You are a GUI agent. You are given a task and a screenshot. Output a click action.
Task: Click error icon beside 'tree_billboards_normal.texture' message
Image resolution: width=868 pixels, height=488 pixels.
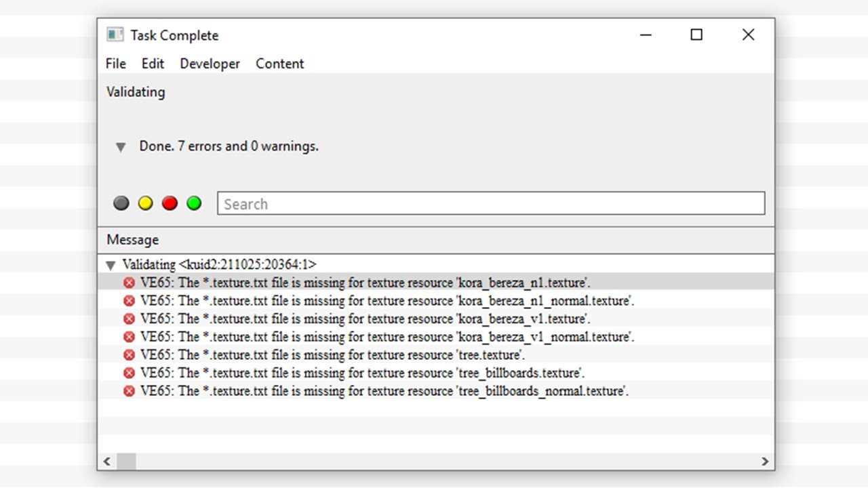coord(129,391)
